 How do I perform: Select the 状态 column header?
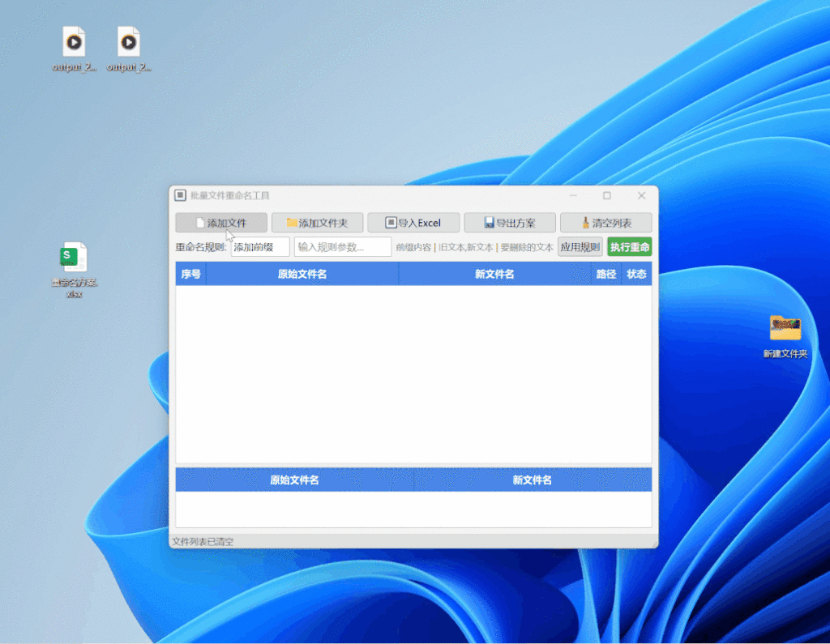point(636,274)
